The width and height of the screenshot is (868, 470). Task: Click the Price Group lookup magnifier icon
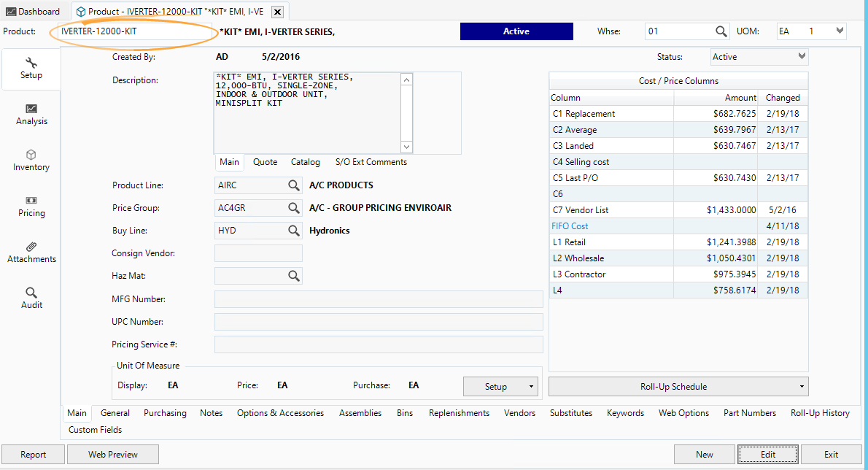(293, 208)
